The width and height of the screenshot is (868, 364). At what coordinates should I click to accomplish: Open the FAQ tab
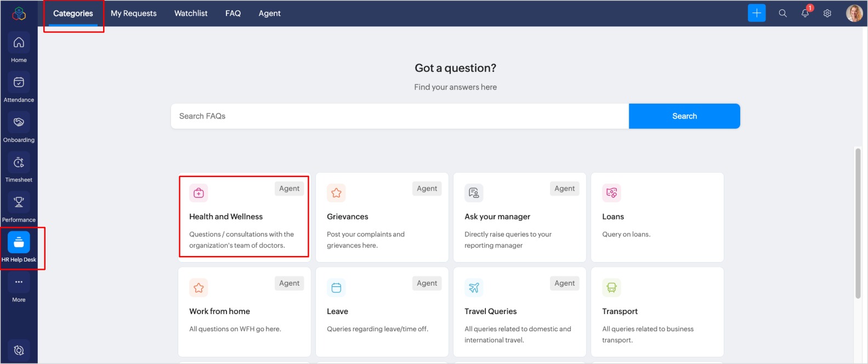tap(233, 13)
